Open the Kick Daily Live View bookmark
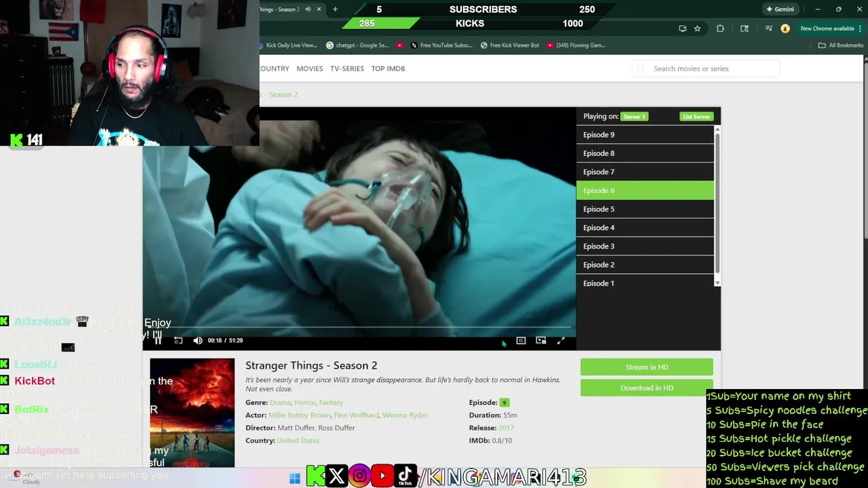This screenshot has height=488, width=868. tap(289, 45)
